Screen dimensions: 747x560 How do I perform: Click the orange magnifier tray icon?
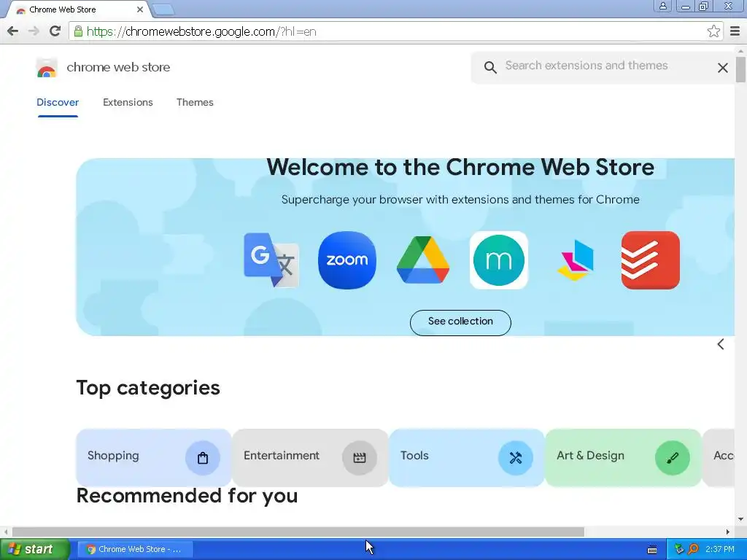[693, 549]
